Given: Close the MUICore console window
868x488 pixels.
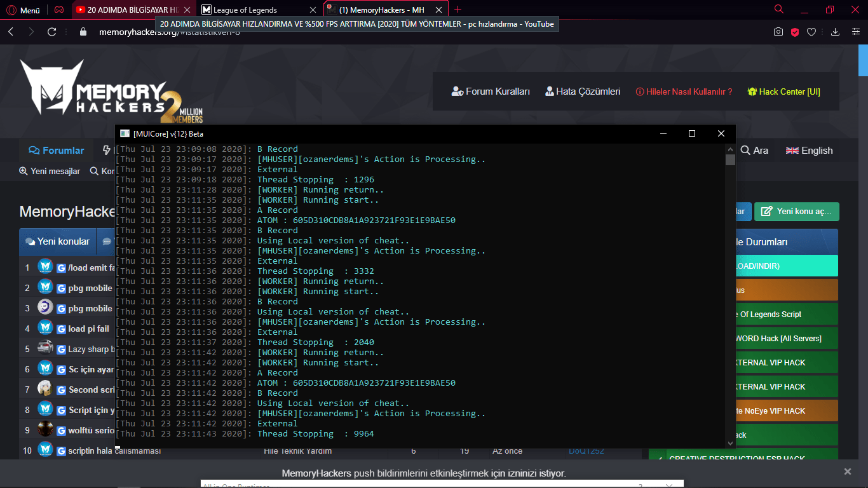Looking at the screenshot, I should click(x=721, y=133).
